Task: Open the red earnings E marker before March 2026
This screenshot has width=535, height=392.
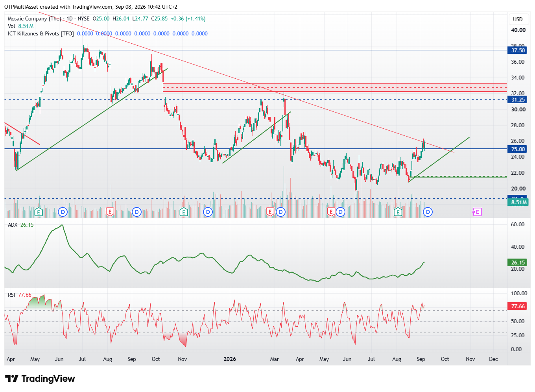Action: (270, 212)
